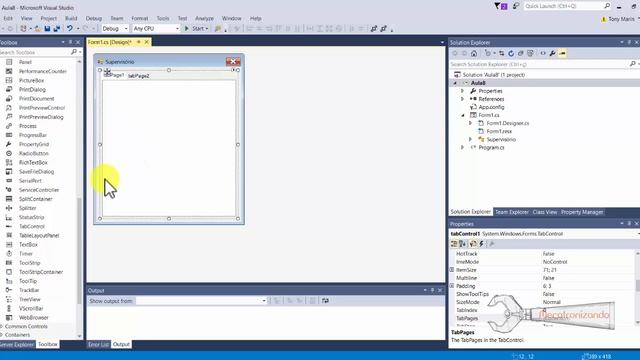
Task: Open the Debug configuration dropdown
Action: [115, 29]
